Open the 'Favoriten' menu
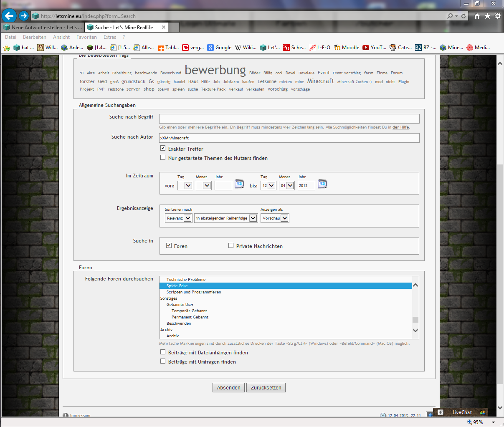504x427 pixels. pos(86,37)
